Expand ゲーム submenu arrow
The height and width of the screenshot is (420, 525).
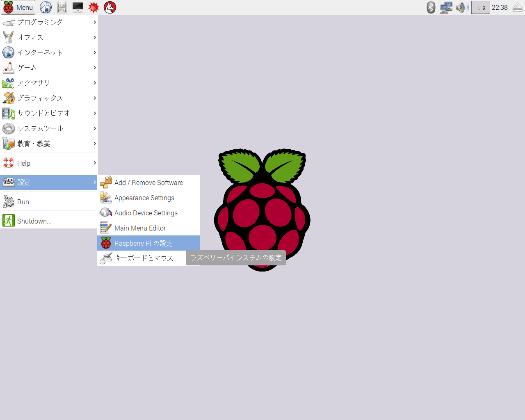pos(95,68)
